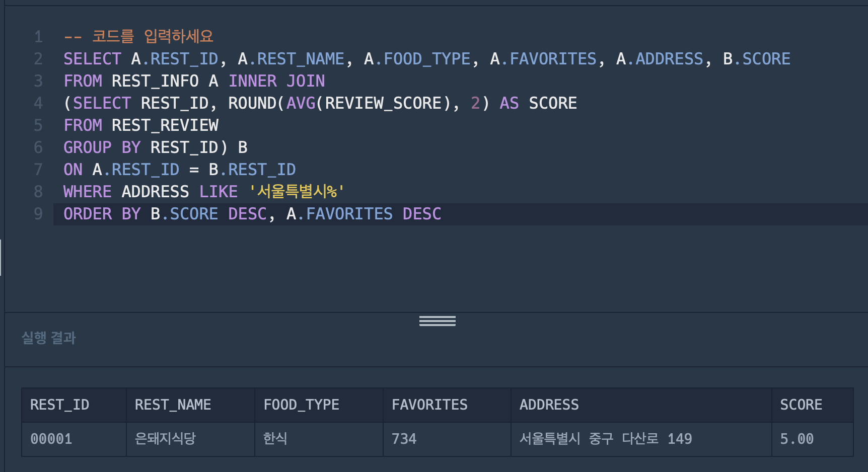This screenshot has width=868, height=472.
Task: Click ORDER BY keywords in line 9
Action: click(x=102, y=214)
